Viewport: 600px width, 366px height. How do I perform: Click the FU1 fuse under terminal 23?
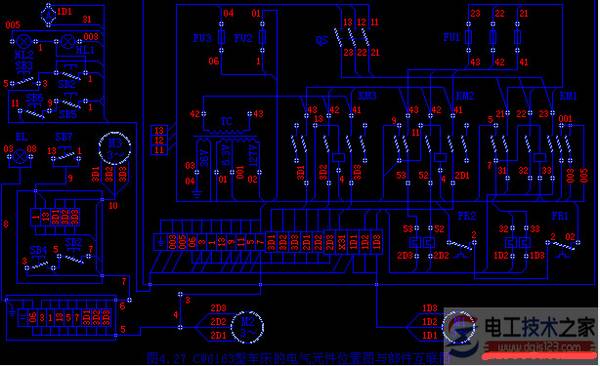468,38
